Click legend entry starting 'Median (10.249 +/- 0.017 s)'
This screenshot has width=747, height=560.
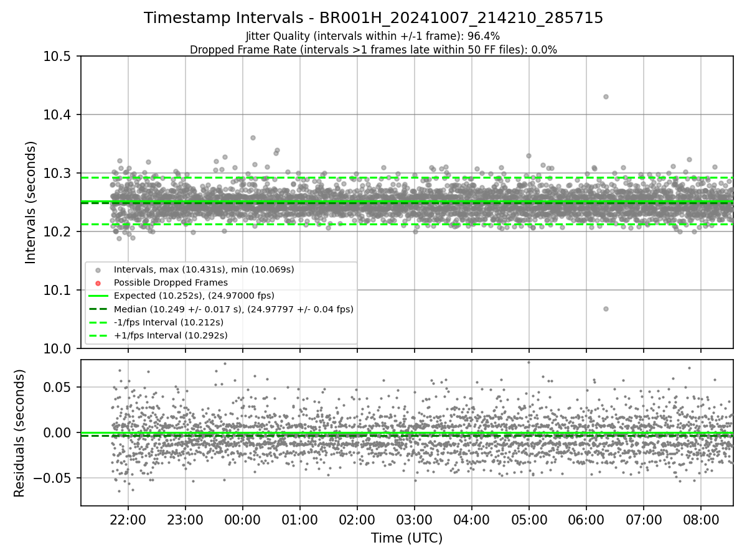coord(233,309)
